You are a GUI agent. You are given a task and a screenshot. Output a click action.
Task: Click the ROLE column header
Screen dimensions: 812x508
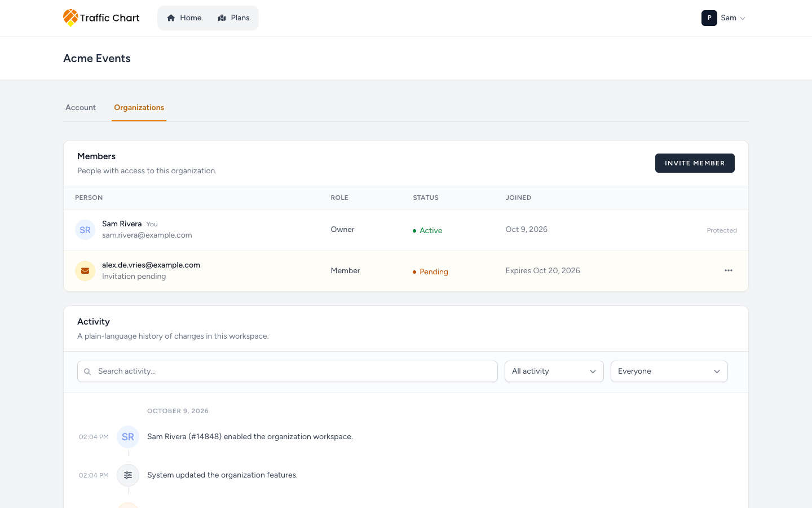(339, 198)
